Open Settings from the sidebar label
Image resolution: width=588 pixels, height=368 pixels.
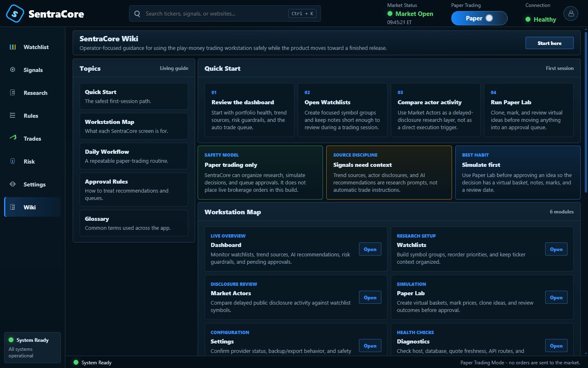pyautogui.click(x=35, y=184)
